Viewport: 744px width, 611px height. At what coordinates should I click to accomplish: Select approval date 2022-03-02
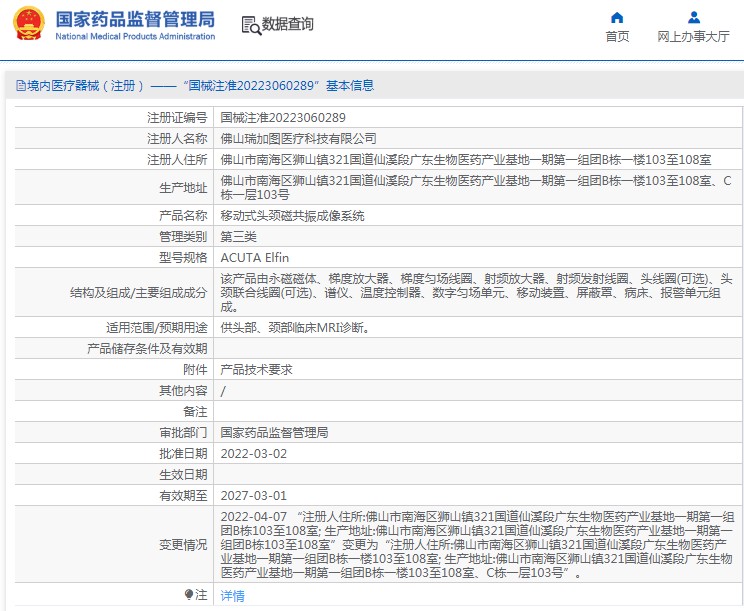coord(254,454)
